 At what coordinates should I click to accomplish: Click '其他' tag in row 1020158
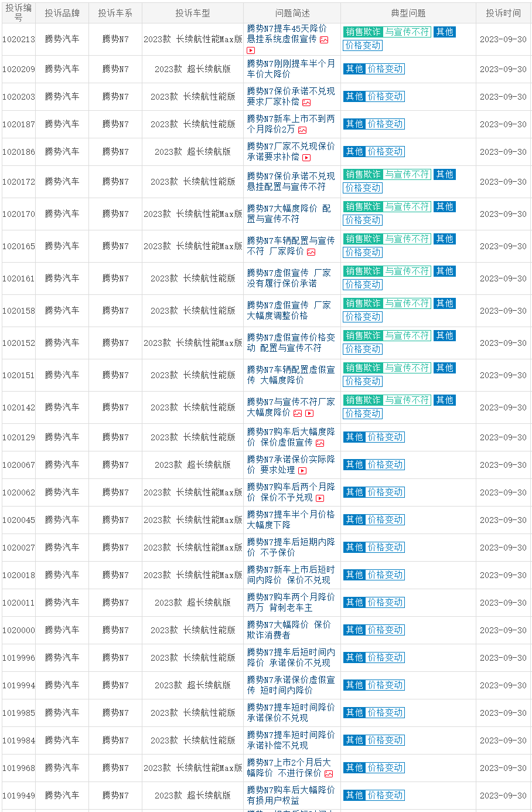[x=445, y=304]
